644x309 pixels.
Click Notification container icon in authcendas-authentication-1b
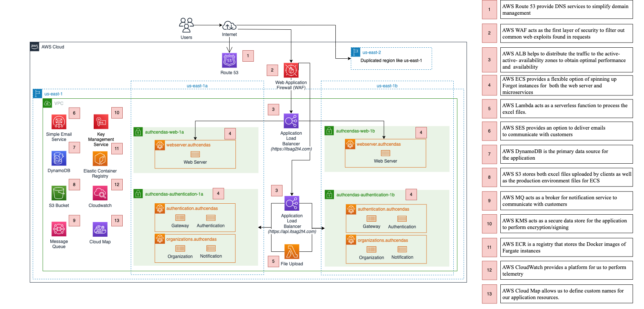pyautogui.click(x=402, y=250)
